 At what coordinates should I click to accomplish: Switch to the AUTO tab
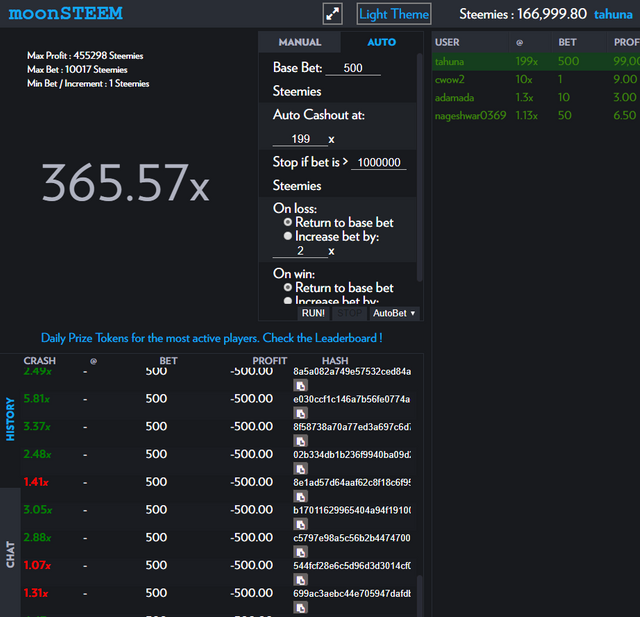pyautogui.click(x=382, y=42)
